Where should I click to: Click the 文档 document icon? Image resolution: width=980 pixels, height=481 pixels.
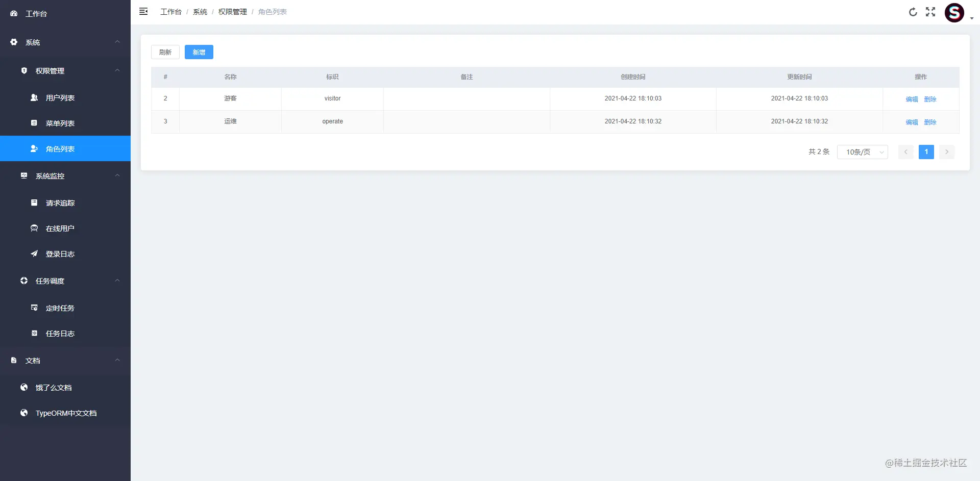tap(14, 360)
